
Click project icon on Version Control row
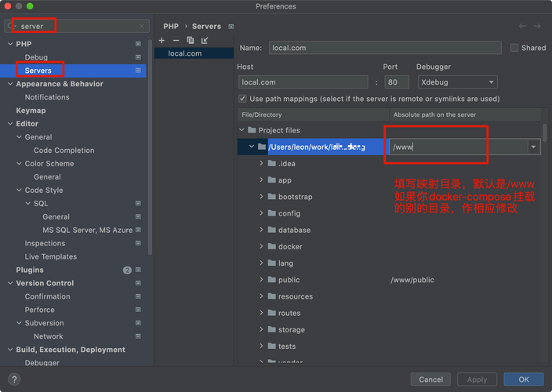138,283
